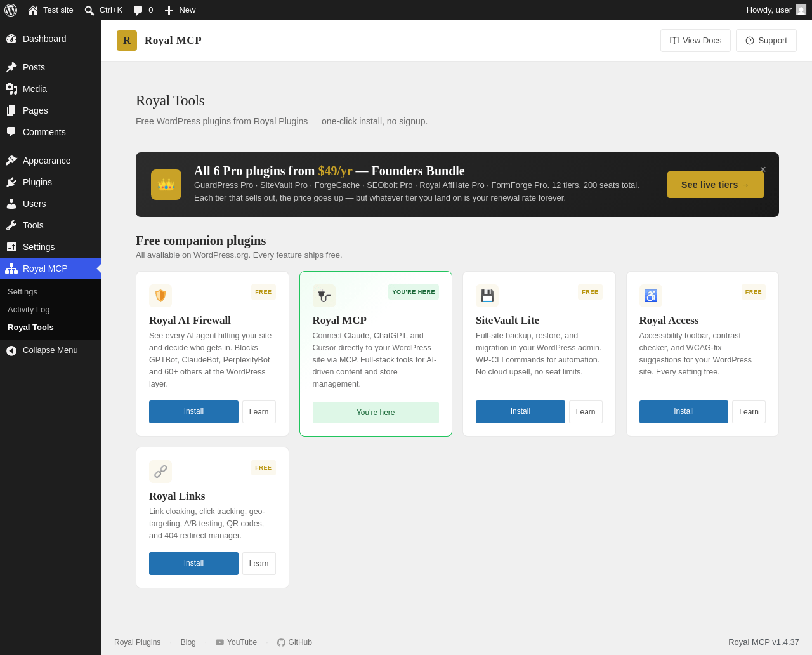Install the Royal Links plugin
Viewport: 812px width, 655px height.
tap(193, 564)
